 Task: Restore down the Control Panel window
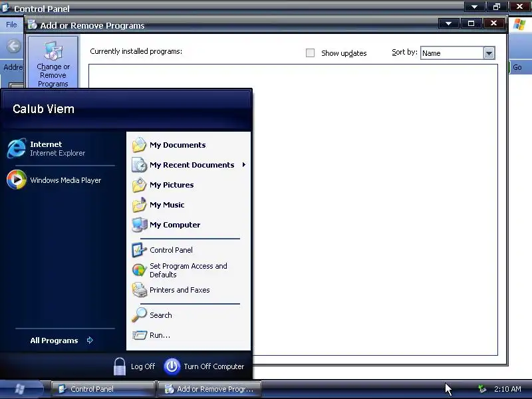(497, 7)
